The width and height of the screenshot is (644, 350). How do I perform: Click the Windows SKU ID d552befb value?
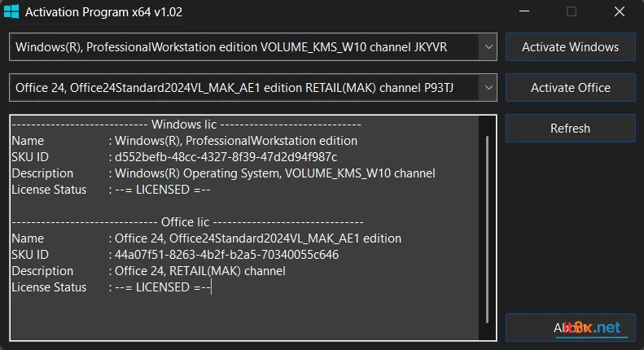226,157
